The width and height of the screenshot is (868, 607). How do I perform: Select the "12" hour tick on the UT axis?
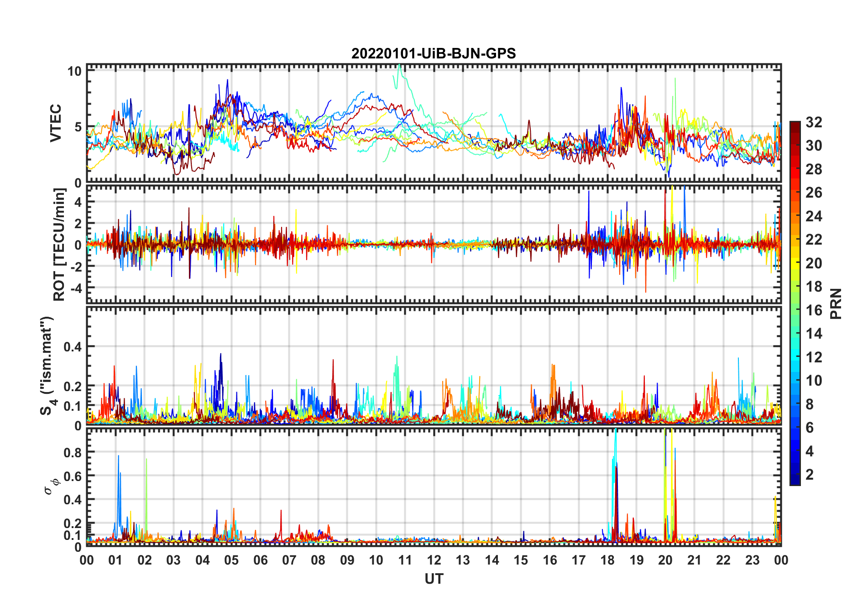(x=434, y=560)
